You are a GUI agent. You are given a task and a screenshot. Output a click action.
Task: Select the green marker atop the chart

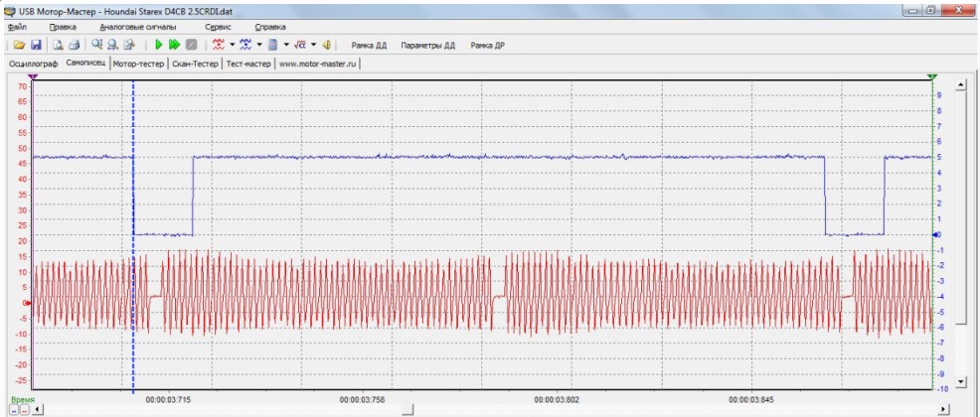pos(932,75)
